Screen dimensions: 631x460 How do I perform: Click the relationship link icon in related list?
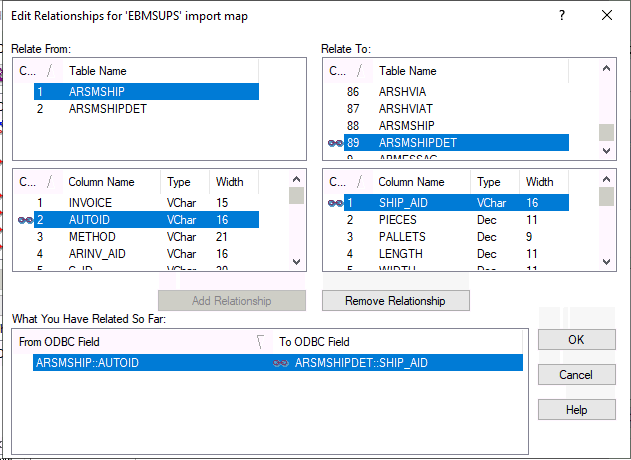click(281, 363)
